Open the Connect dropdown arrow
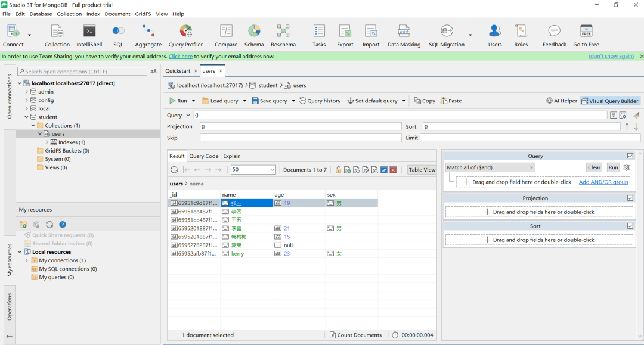Screen dimensions: 644x345 (x=30, y=35)
